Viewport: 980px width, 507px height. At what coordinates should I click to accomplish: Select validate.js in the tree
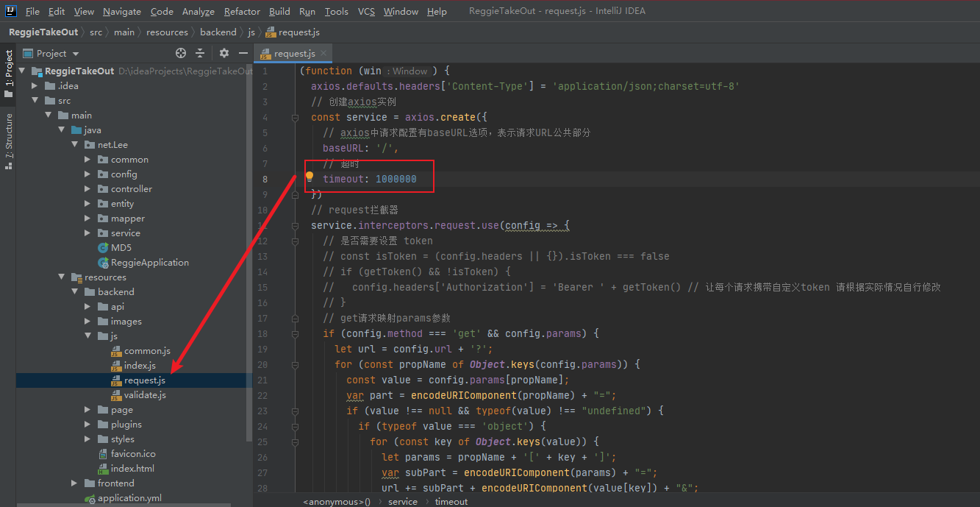(x=144, y=395)
